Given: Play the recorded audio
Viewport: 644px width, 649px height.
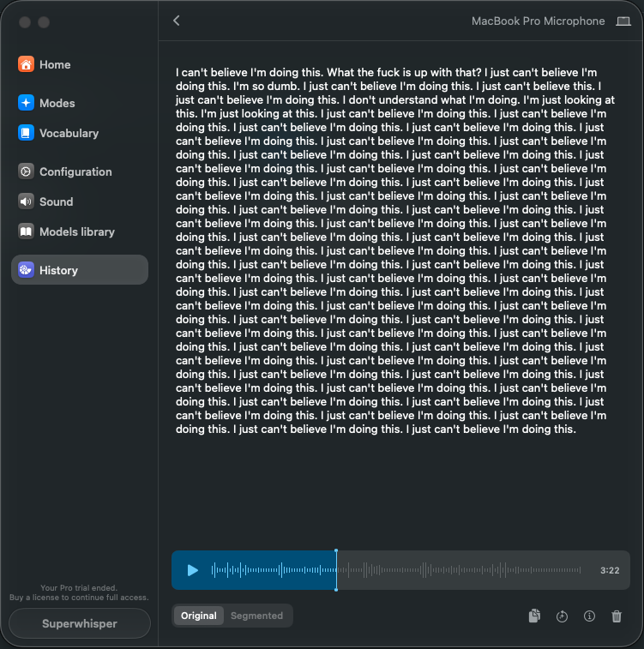Looking at the screenshot, I should 192,570.
